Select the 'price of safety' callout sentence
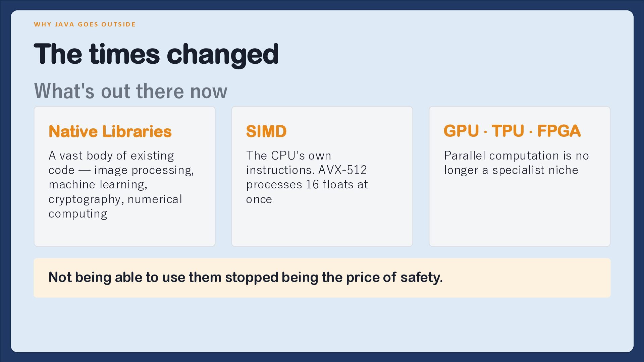644x362 pixels. tap(246, 278)
